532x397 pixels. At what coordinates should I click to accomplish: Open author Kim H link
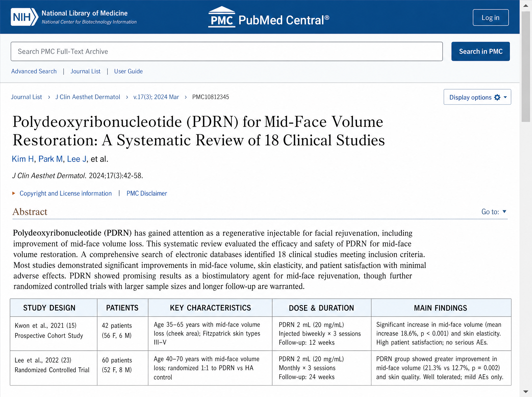[23, 159]
